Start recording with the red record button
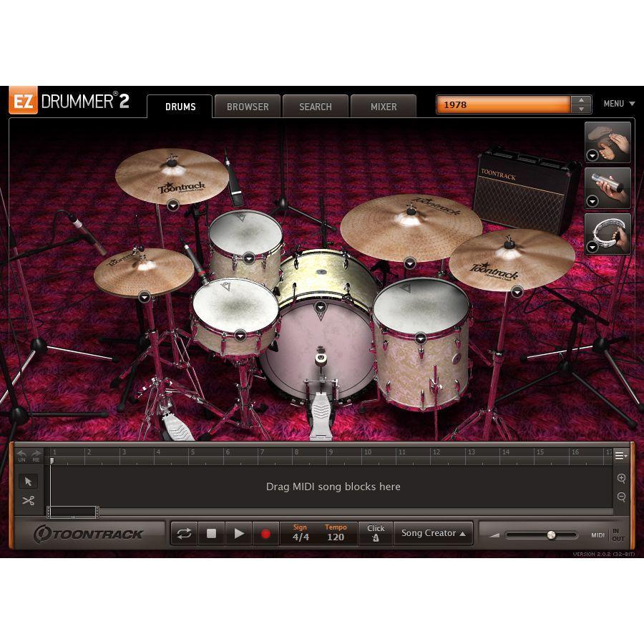The height and width of the screenshot is (644, 644). (265, 534)
